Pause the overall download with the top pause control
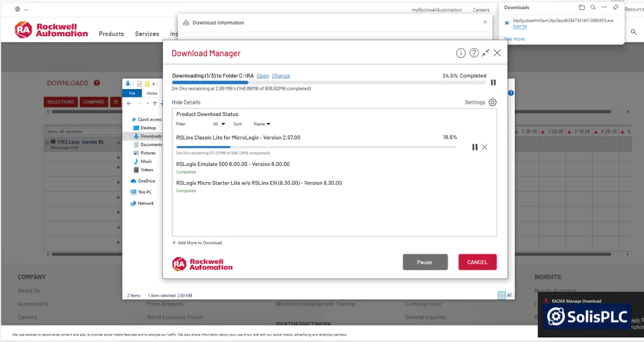 click(493, 82)
